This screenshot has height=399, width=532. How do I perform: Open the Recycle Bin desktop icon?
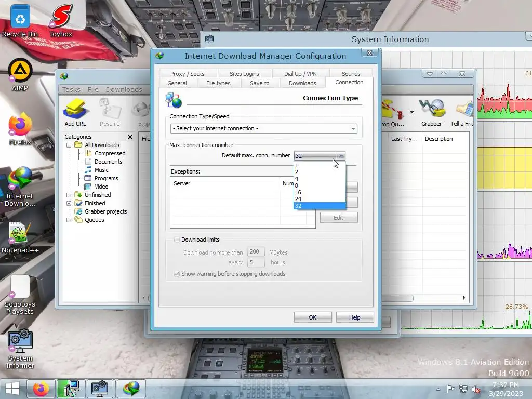click(x=20, y=20)
